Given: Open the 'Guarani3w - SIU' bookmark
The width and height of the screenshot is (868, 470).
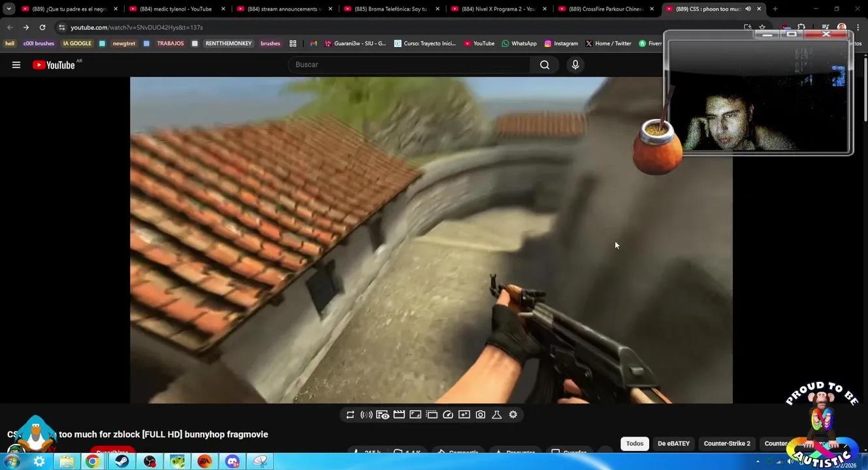Looking at the screenshot, I should (356, 44).
